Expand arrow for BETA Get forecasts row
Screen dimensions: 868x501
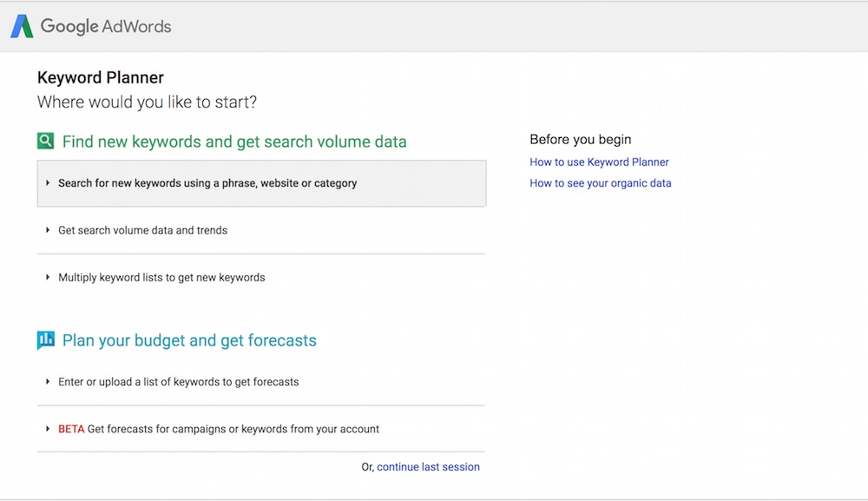(48, 428)
